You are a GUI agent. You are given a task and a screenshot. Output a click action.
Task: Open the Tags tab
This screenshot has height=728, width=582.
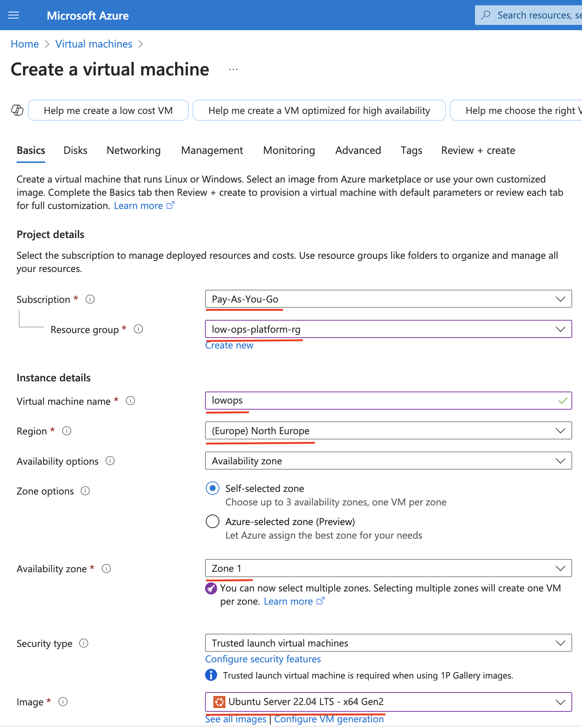point(411,151)
